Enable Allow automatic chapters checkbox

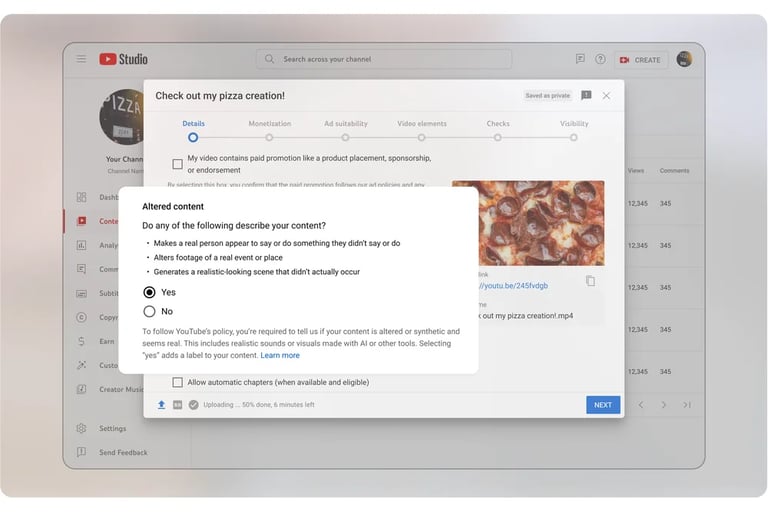tap(177, 382)
